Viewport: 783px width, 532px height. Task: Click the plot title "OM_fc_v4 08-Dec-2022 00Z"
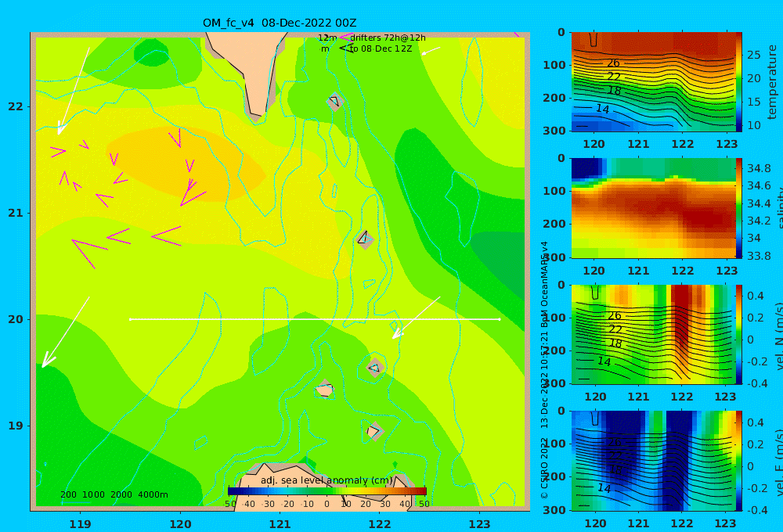pos(280,23)
